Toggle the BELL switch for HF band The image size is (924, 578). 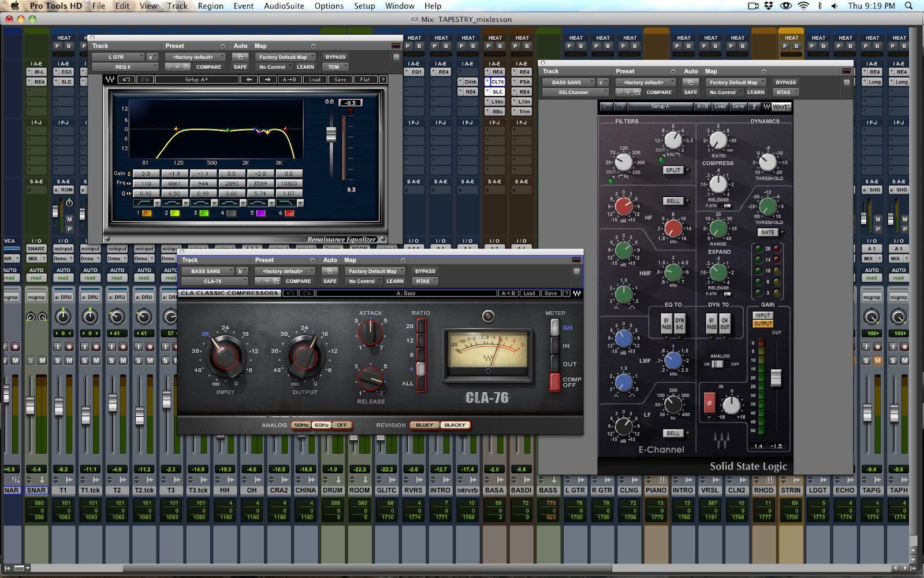click(673, 201)
